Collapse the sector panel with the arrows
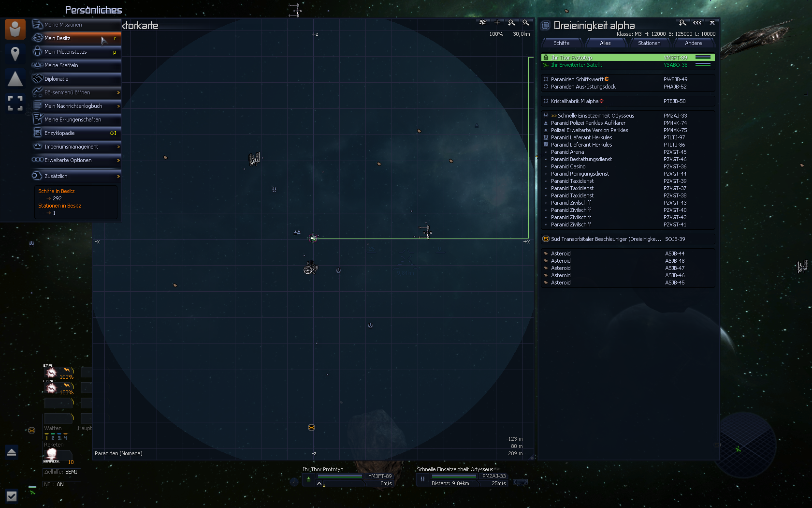The width and height of the screenshot is (812, 508). 697,23
